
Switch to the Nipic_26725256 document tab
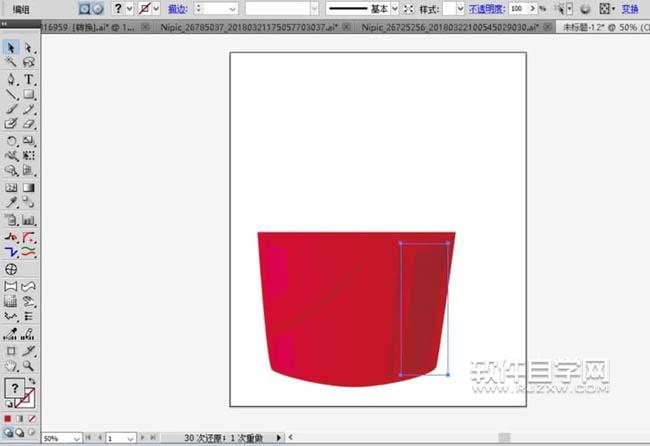[x=450, y=27]
